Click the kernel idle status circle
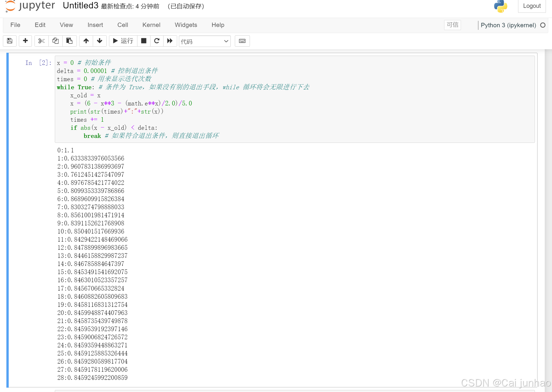Viewport: 552px width, 392px height. point(543,25)
